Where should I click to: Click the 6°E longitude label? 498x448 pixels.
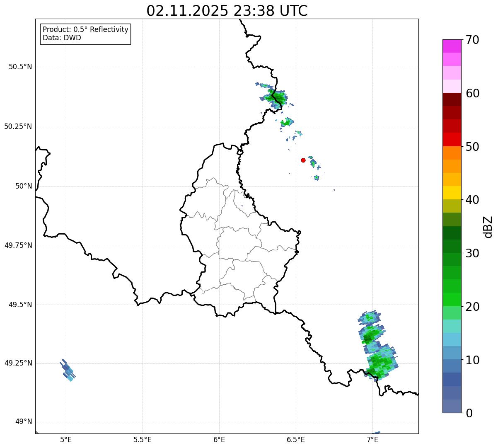click(x=219, y=439)
